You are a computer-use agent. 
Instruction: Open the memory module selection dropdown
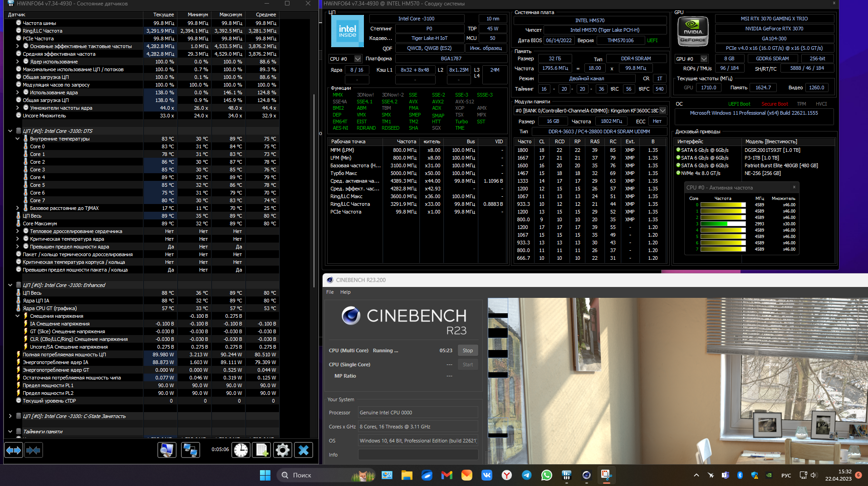coord(663,111)
